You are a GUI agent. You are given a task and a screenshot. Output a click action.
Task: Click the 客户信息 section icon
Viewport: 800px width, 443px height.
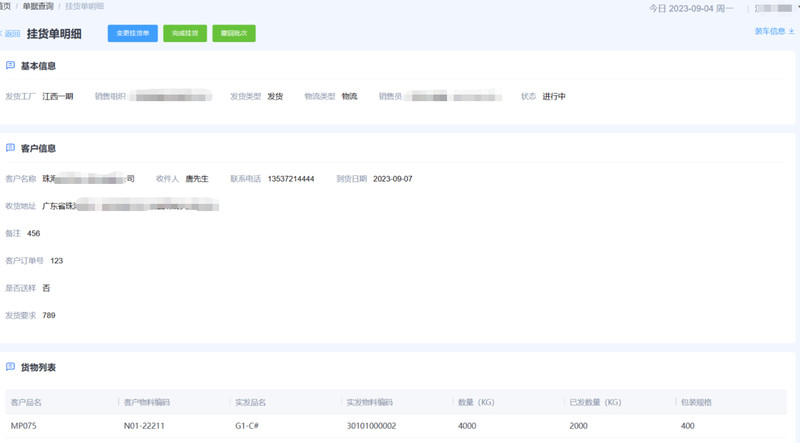[10, 148]
